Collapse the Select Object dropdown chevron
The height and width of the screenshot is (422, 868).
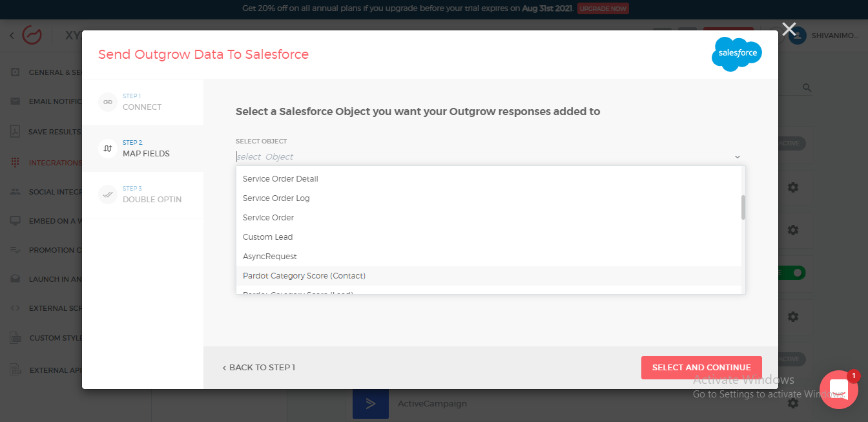[738, 157]
